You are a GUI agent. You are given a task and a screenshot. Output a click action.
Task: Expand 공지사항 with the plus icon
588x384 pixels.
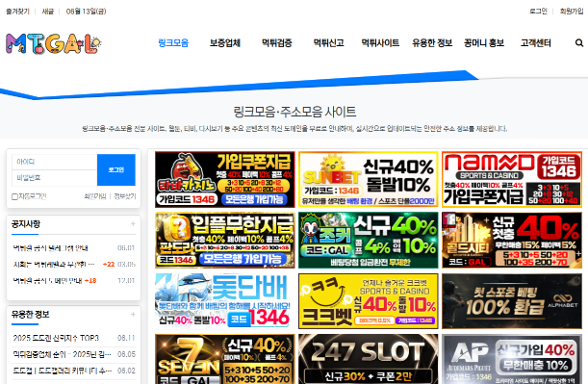[x=133, y=224]
